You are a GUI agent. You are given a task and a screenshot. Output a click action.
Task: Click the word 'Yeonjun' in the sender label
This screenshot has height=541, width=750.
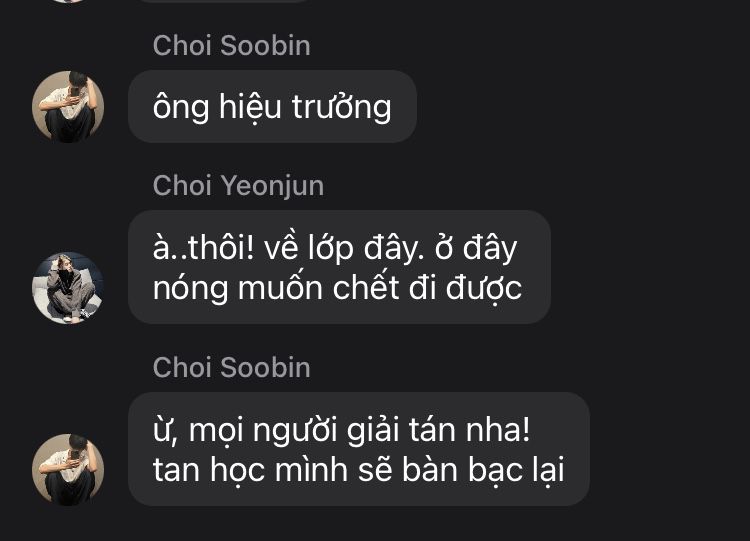[273, 187]
